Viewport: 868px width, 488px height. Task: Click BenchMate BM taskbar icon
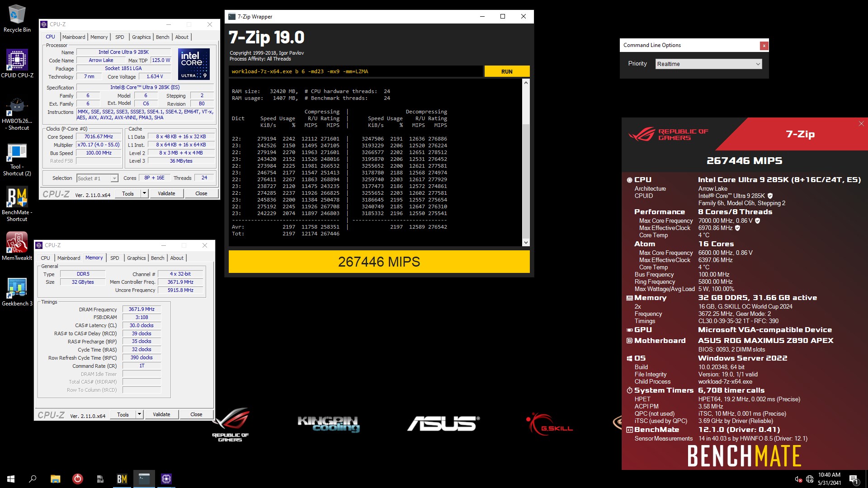122,479
